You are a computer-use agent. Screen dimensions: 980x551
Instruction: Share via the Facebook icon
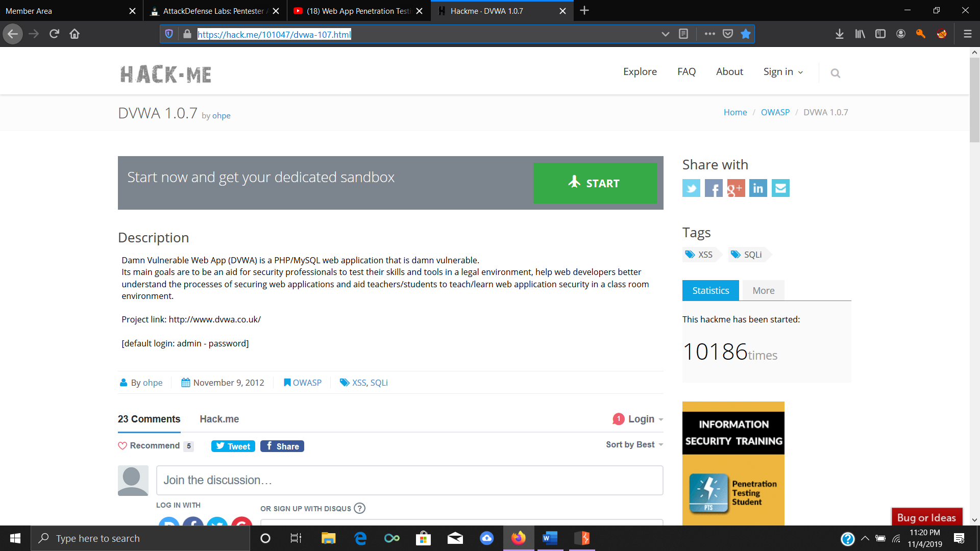[x=714, y=188]
